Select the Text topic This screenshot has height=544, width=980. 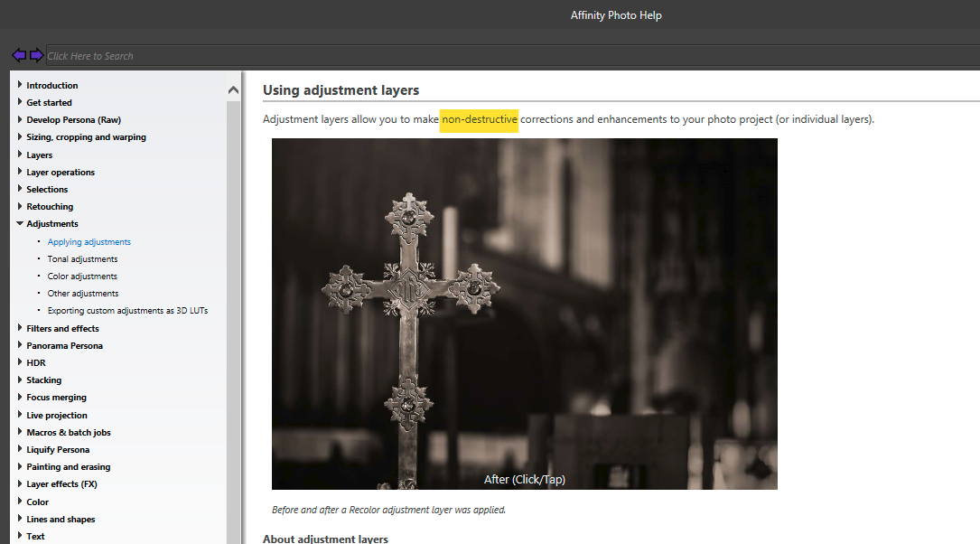(35, 537)
